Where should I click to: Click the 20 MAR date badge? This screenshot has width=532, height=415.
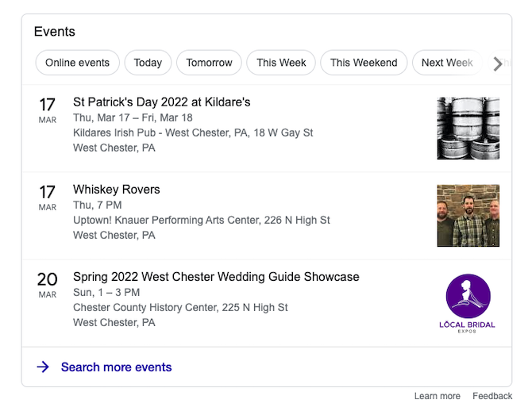point(48,285)
